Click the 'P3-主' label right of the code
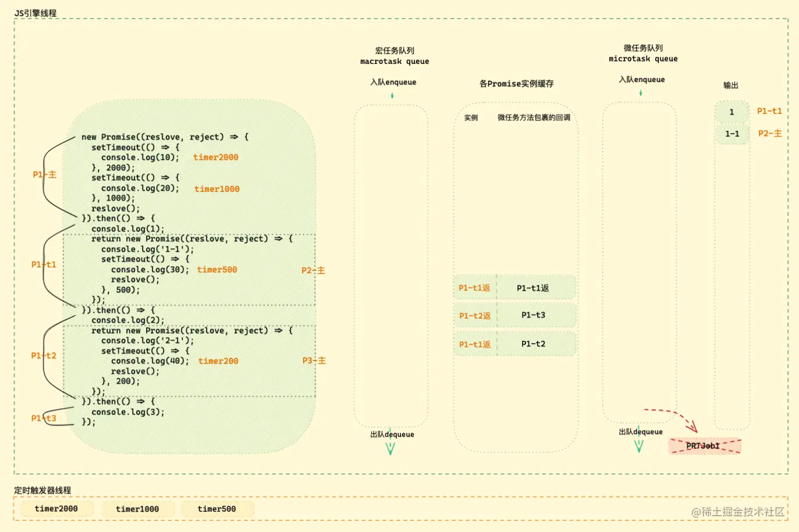Image resolution: width=799 pixels, height=532 pixels. click(314, 360)
